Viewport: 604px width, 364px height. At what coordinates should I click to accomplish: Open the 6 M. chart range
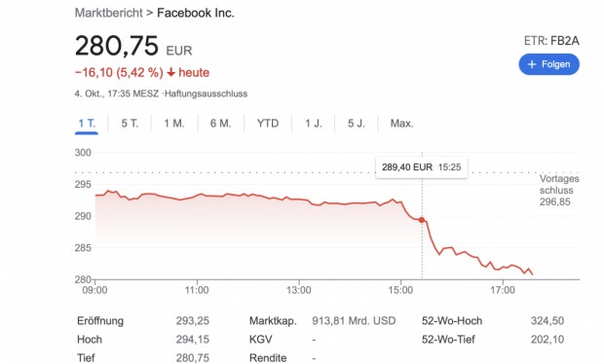tap(221, 124)
